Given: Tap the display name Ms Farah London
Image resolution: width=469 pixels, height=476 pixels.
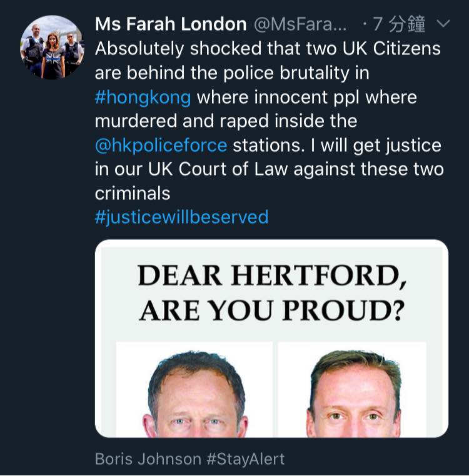Looking at the screenshot, I should 171,24.
